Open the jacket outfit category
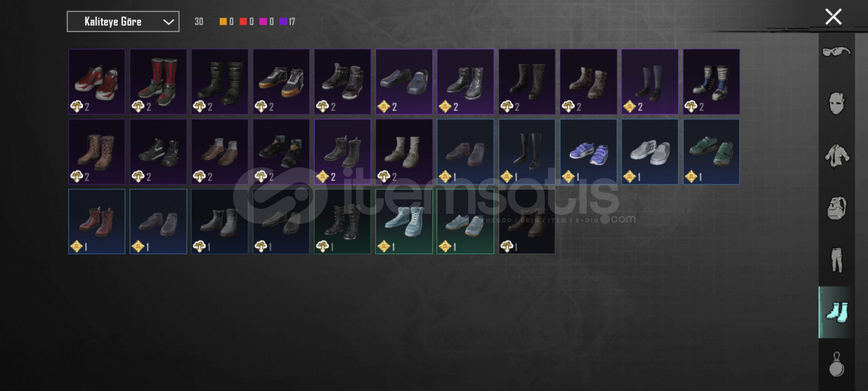The height and width of the screenshot is (391, 868). [x=837, y=156]
